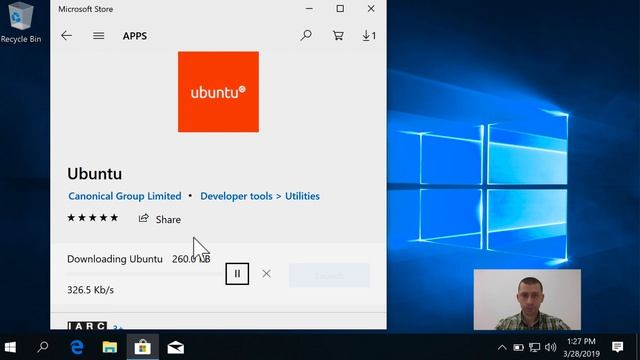This screenshot has width=640, height=360.
Task: Click the download progress bar
Action: (145, 274)
